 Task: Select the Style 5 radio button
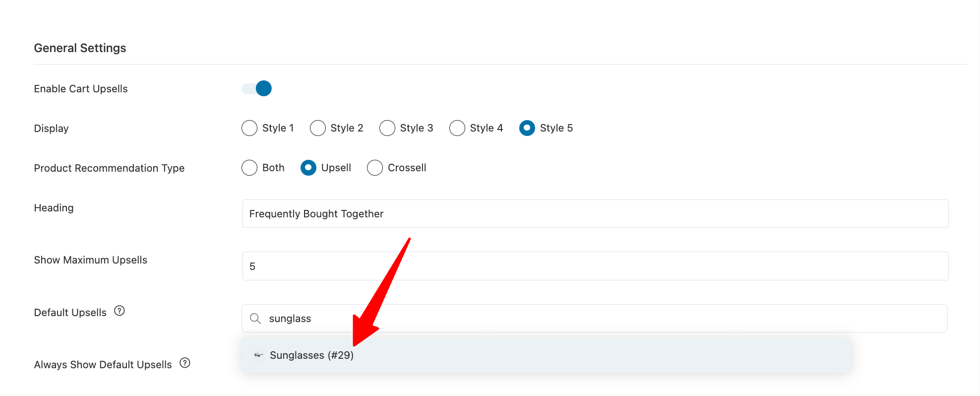[527, 128]
